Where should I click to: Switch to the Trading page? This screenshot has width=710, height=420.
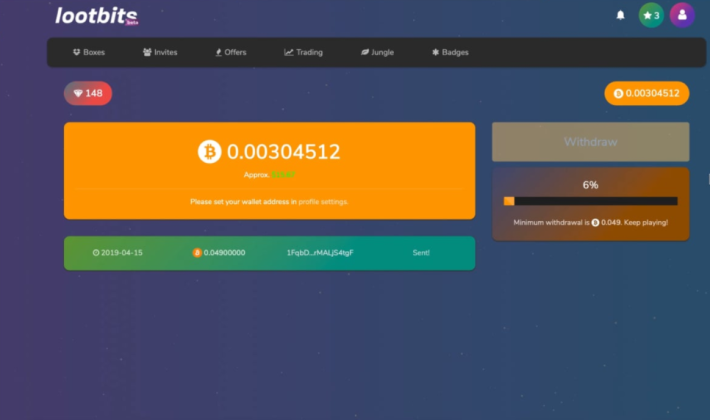(303, 52)
